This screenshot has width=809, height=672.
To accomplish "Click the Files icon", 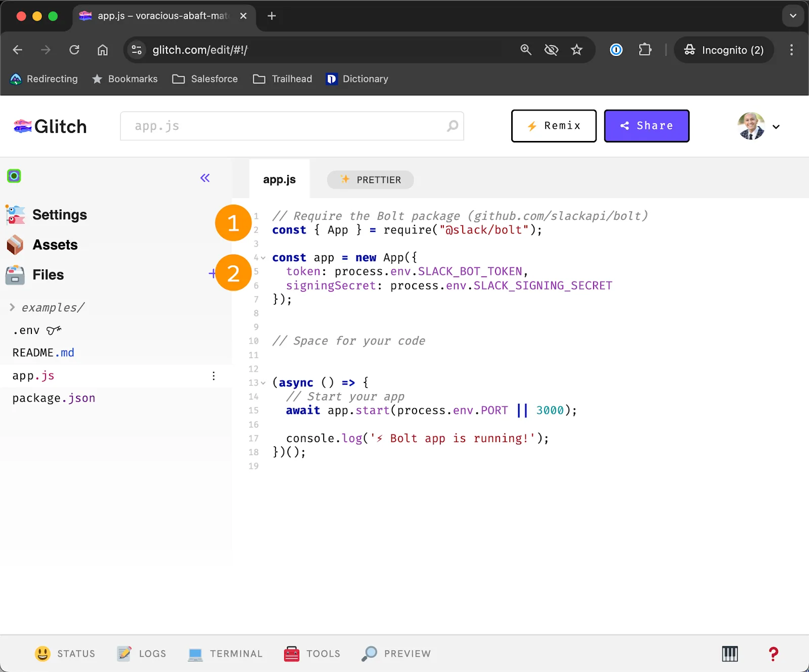I will pyautogui.click(x=15, y=275).
